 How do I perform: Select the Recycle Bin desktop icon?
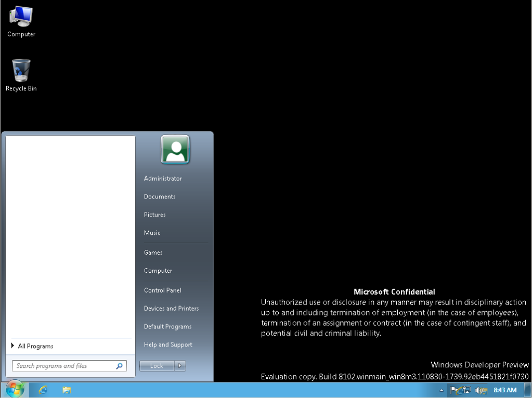pos(21,75)
